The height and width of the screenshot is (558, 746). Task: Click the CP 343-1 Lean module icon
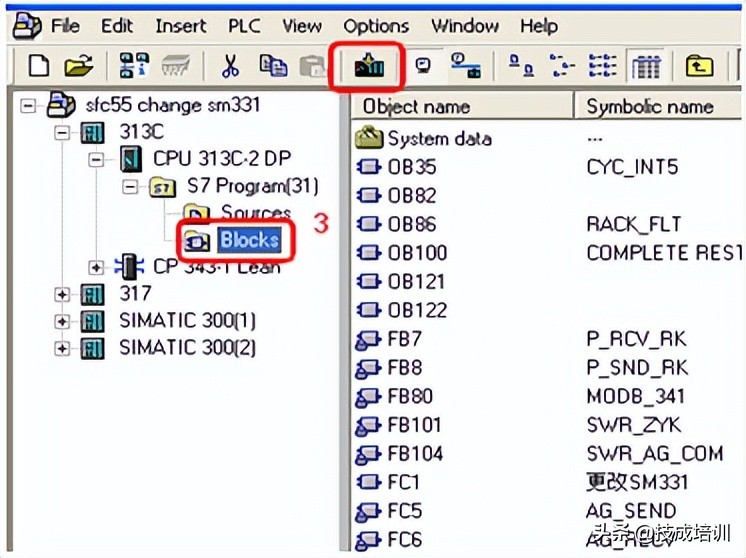(129, 266)
